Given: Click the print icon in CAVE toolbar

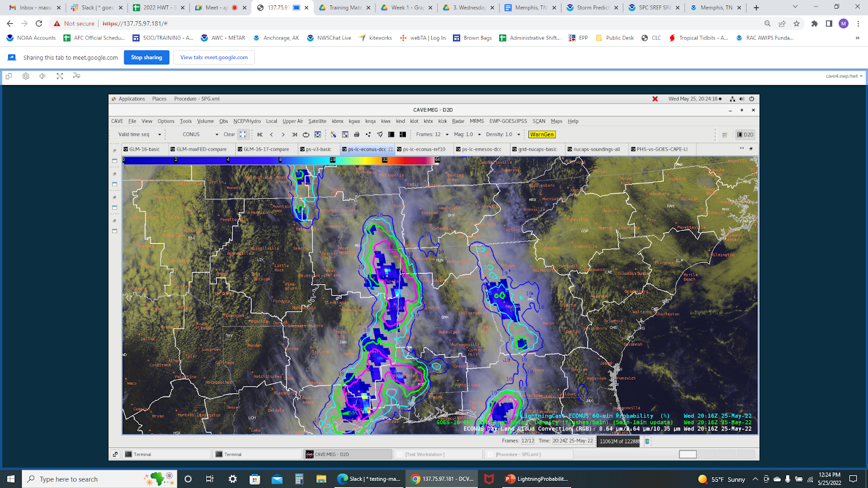Looking at the screenshot, I should pyautogui.click(x=356, y=134).
